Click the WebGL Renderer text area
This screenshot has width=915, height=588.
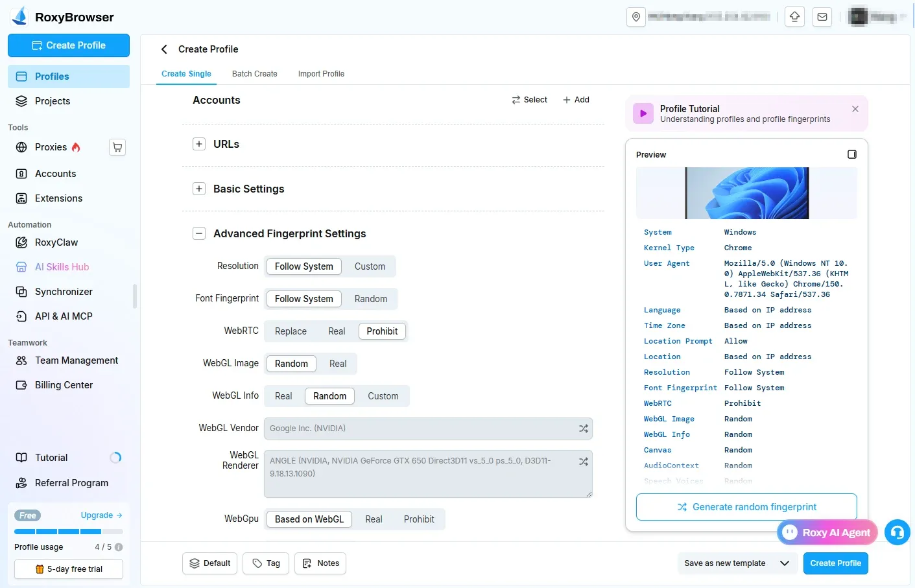[x=428, y=474]
